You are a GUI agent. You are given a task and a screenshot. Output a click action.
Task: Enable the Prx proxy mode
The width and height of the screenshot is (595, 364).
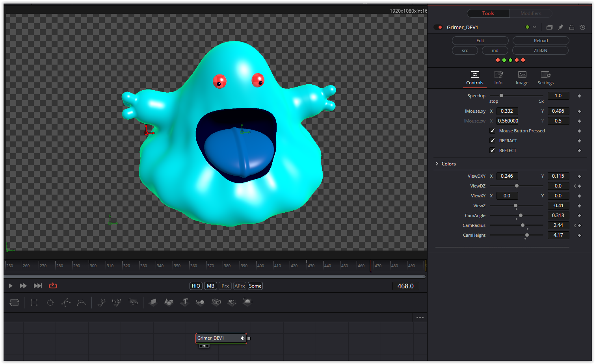[x=225, y=286]
